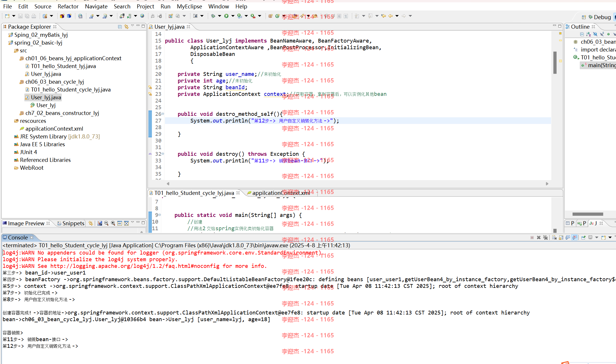
Task: Toggle Scroll Lock in Console
Action: [561, 237]
